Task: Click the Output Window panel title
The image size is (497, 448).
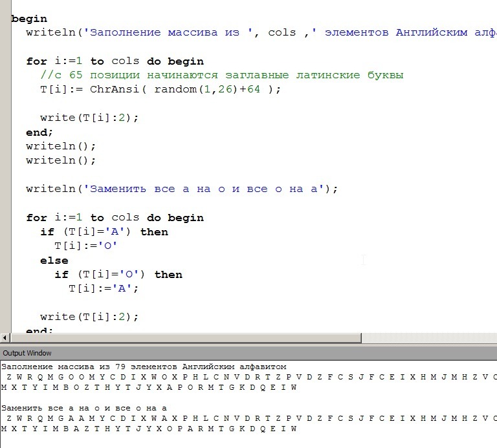Action: [x=27, y=353]
